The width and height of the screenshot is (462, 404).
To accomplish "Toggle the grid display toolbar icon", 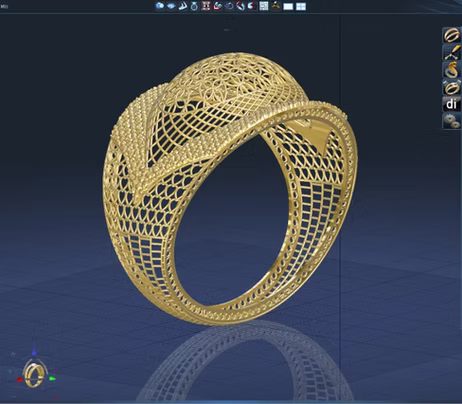I will coord(264,6).
